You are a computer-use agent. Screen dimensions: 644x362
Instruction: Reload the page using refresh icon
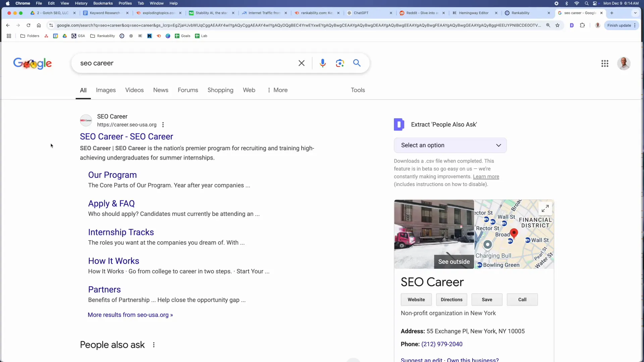[x=29, y=25]
